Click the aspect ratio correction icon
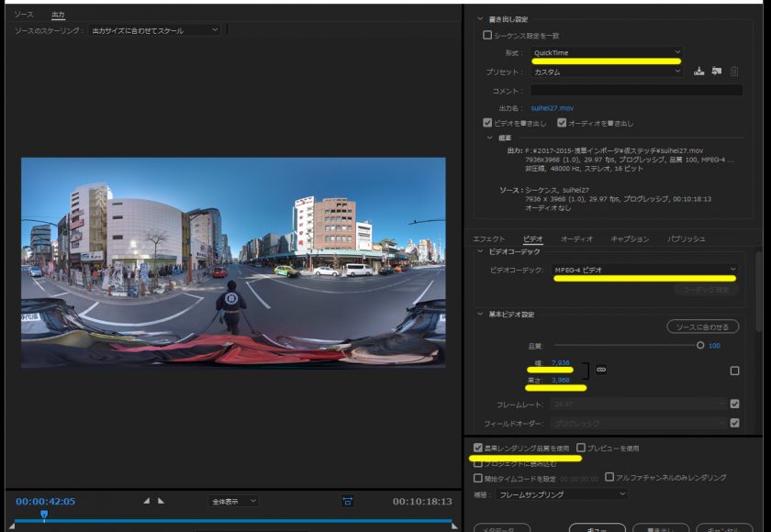Image resolution: width=771 pixels, height=532 pixels. tap(347, 501)
